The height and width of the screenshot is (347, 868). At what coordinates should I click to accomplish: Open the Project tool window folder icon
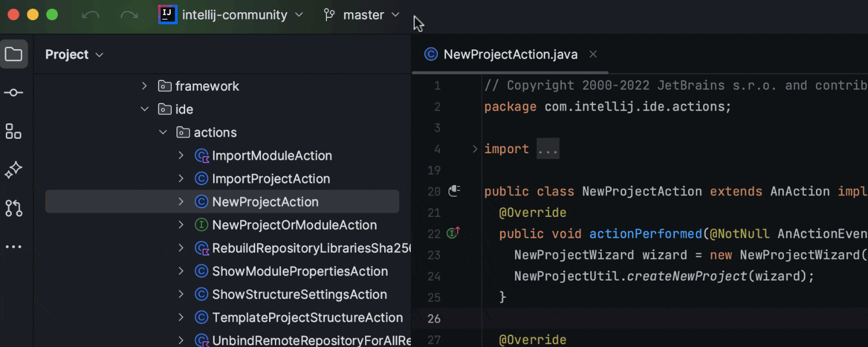(x=14, y=54)
